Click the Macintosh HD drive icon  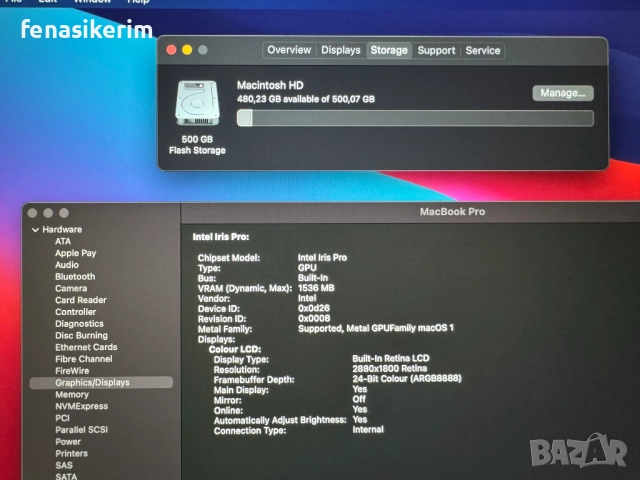tap(197, 103)
